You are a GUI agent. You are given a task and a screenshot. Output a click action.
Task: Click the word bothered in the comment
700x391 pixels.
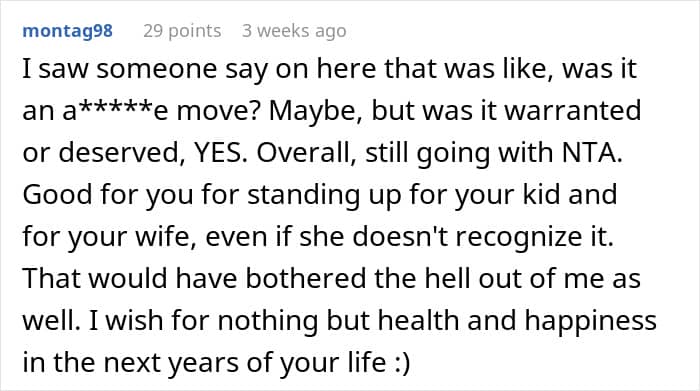tap(306, 279)
